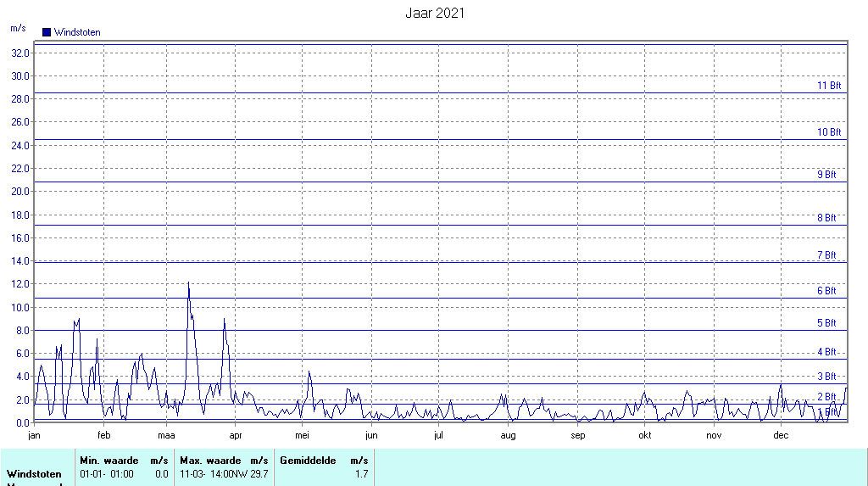This screenshot has width=868, height=486.
Task: Click the feb month label
Action: pyautogui.click(x=104, y=436)
